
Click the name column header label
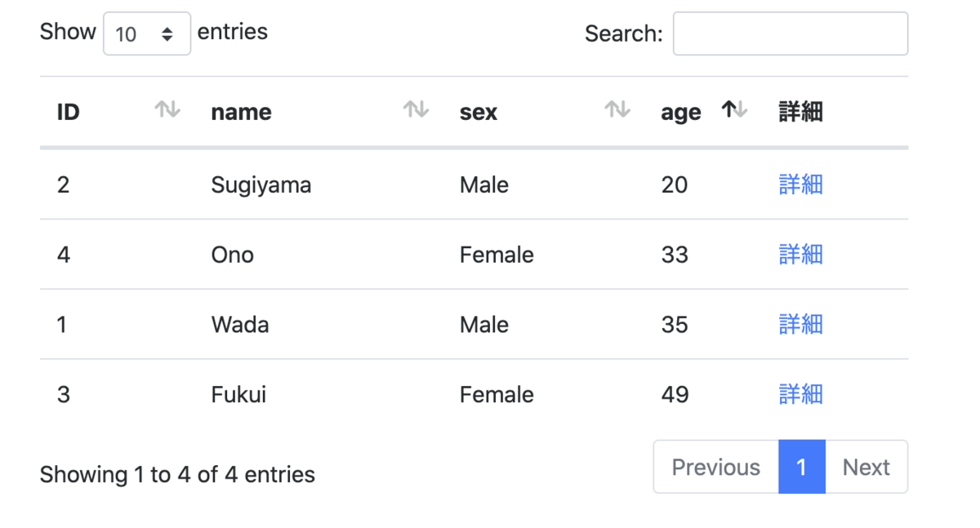[241, 113]
